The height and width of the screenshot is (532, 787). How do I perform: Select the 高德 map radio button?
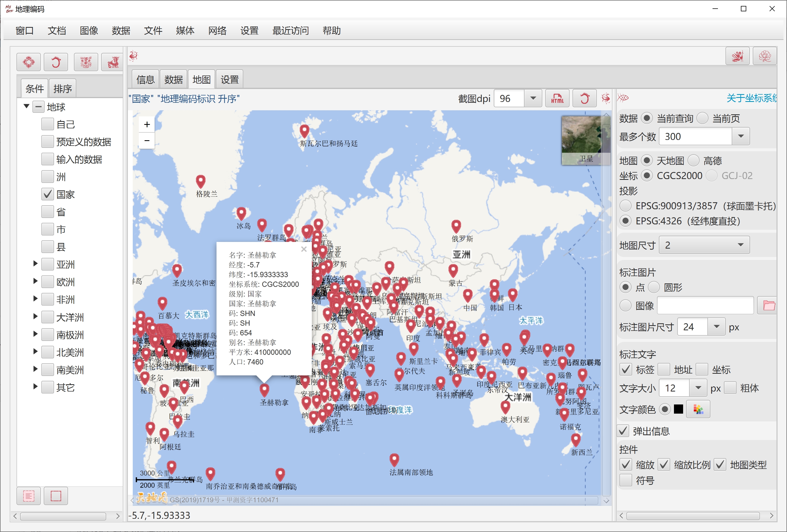pyautogui.click(x=694, y=160)
